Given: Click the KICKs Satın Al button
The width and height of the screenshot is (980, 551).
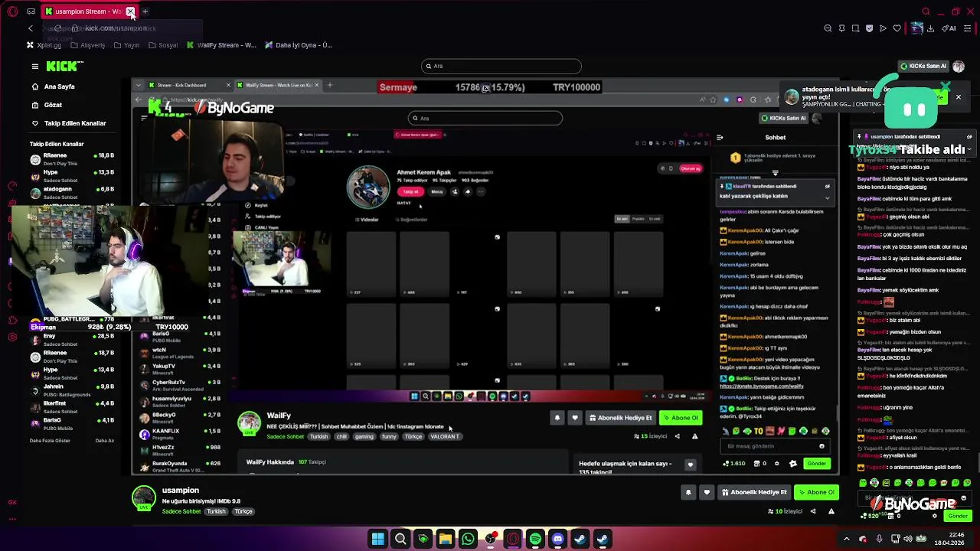Looking at the screenshot, I should pyautogui.click(x=923, y=66).
